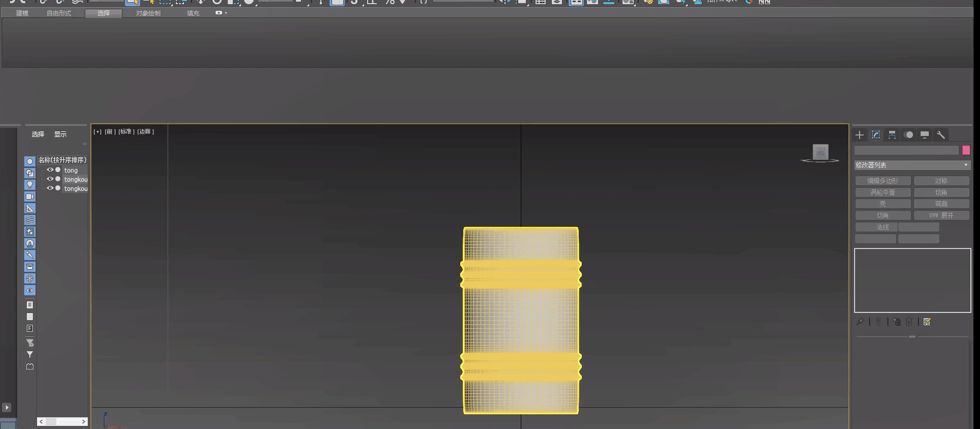Screen dimensions: 980x429
Task: Switch to the 对象绘制 ribbon tab
Action: pyautogui.click(x=148, y=13)
